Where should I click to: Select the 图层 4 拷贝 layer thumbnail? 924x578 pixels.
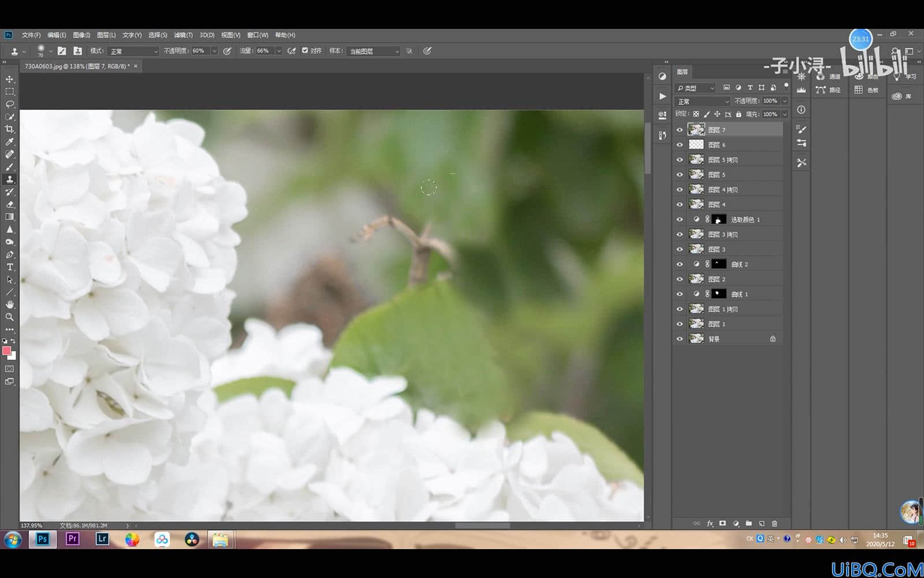click(x=696, y=190)
